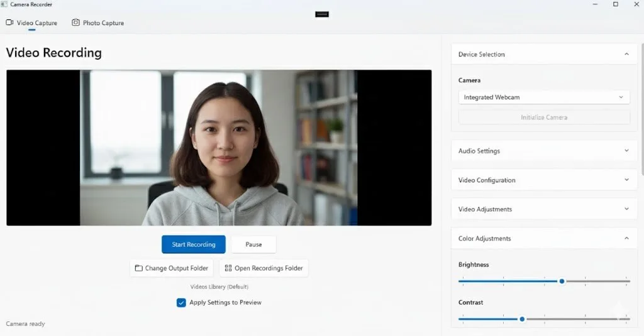This screenshot has width=644, height=336.
Task: Click the Brightness label
Action: [x=474, y=264]
